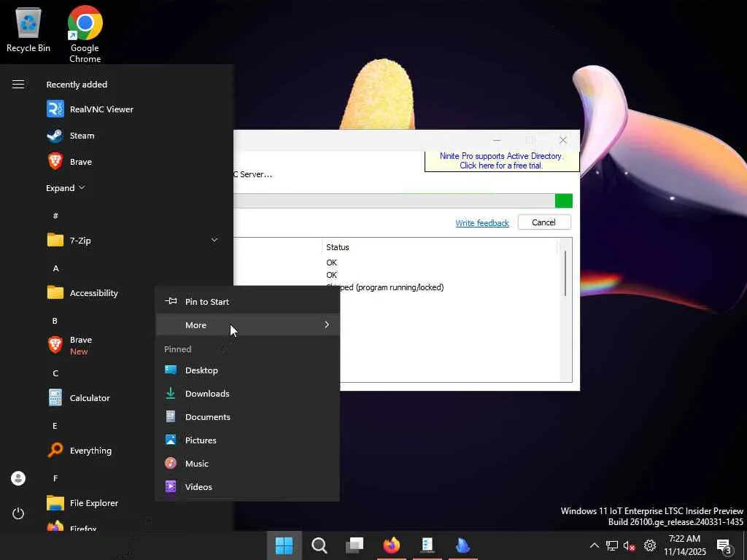Launch Steam from Recently added
The image size is (747, 560).
tap(71, 136)
